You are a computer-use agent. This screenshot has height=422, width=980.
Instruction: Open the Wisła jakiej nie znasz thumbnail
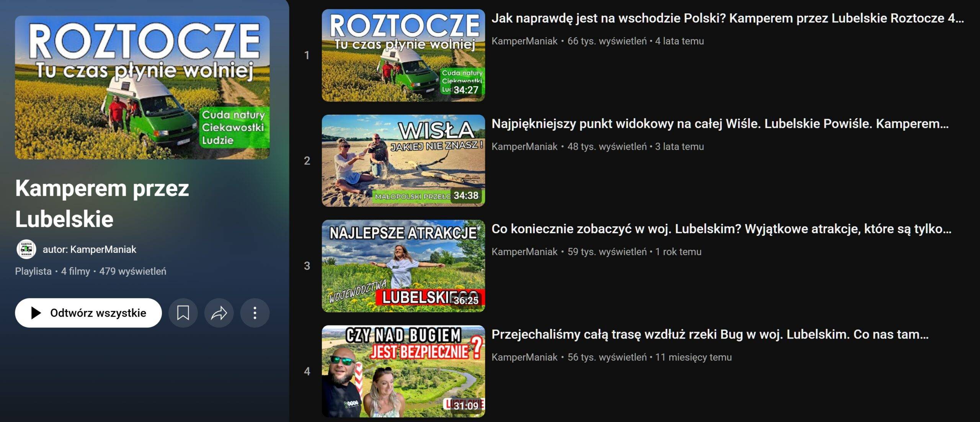pos(403,160)
